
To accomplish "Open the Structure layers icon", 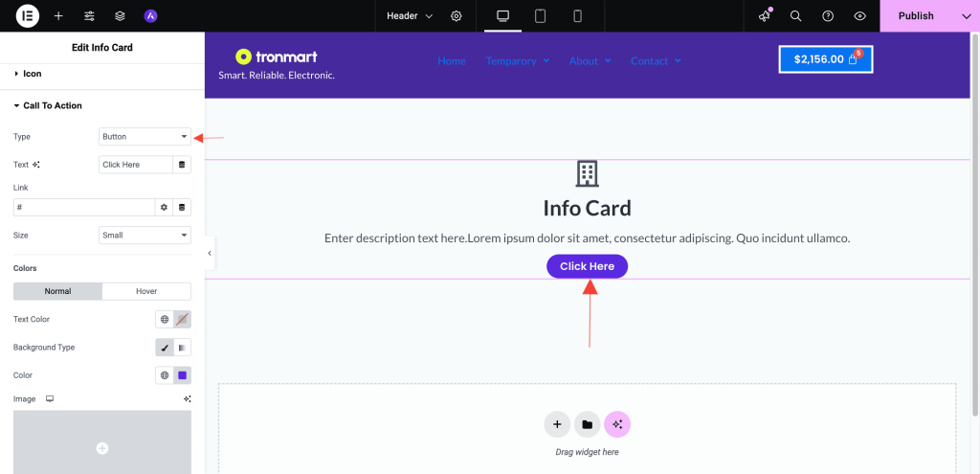I will click(120, 16).
